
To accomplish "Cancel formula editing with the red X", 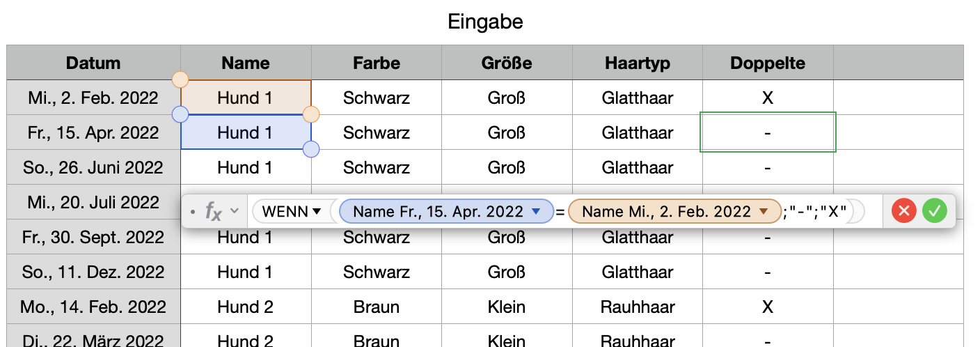I will [903, 210].
